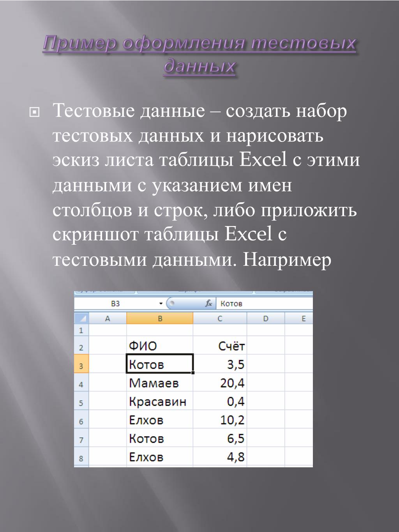The width and height of the screenshot is (399, 532).
Task: Select row 2 header
Action: point(81,345)
